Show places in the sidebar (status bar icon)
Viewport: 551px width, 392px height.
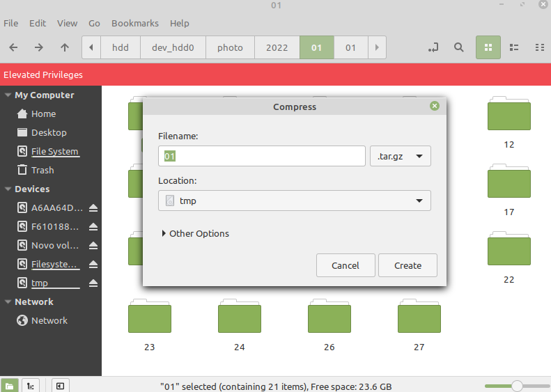pos(10,386)
